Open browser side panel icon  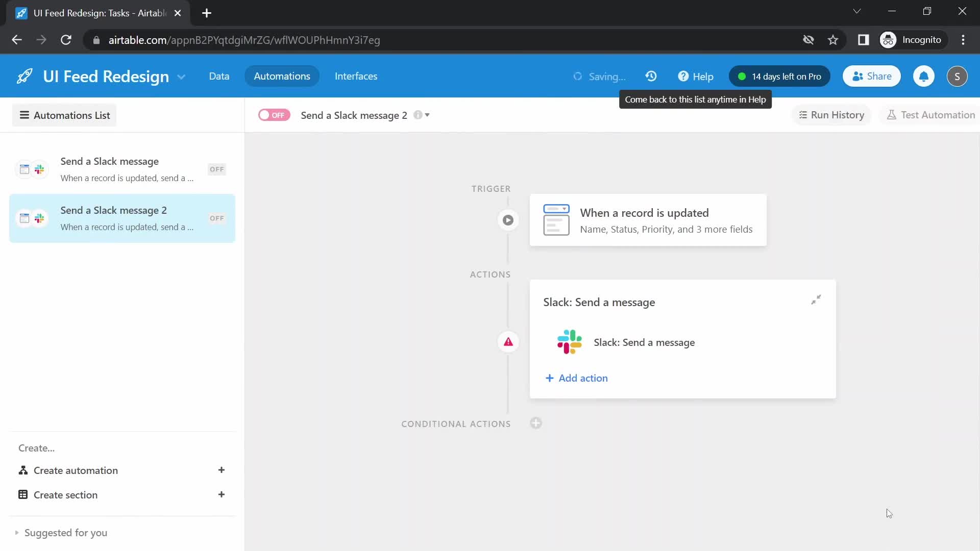click(864, 40)
